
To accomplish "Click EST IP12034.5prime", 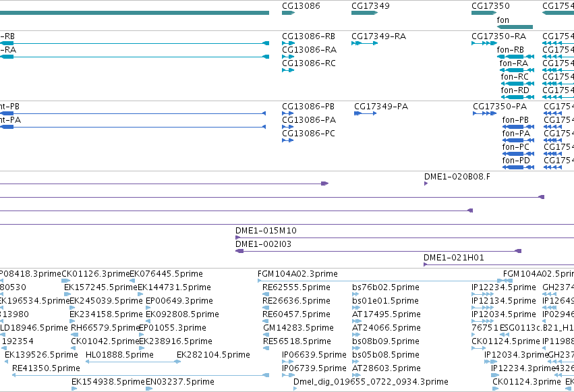I will [x=504, y=314].
